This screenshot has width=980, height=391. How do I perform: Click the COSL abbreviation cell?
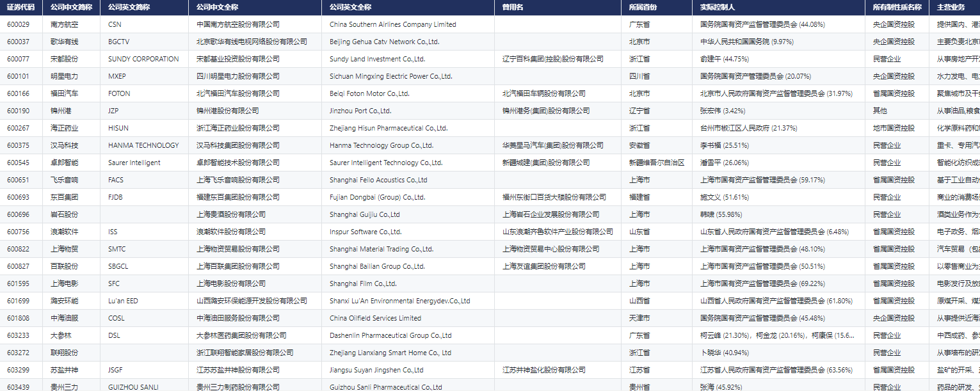[x=145, y=318]
